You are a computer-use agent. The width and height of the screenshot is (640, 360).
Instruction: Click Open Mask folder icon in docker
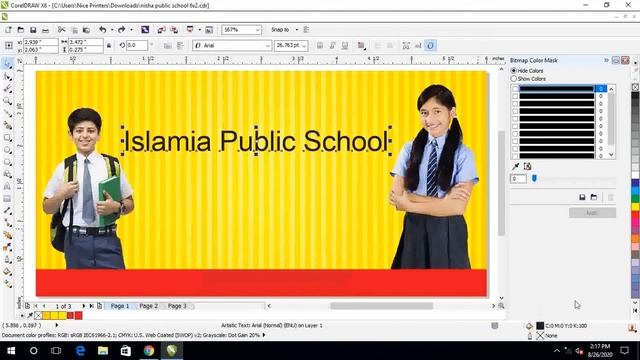[x=594, y=197]
